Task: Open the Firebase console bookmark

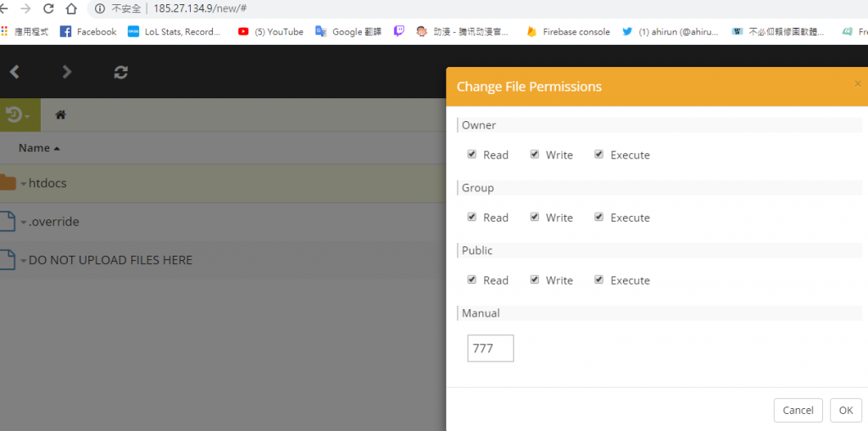Action: pyautogui.click(x=568, y=31)
